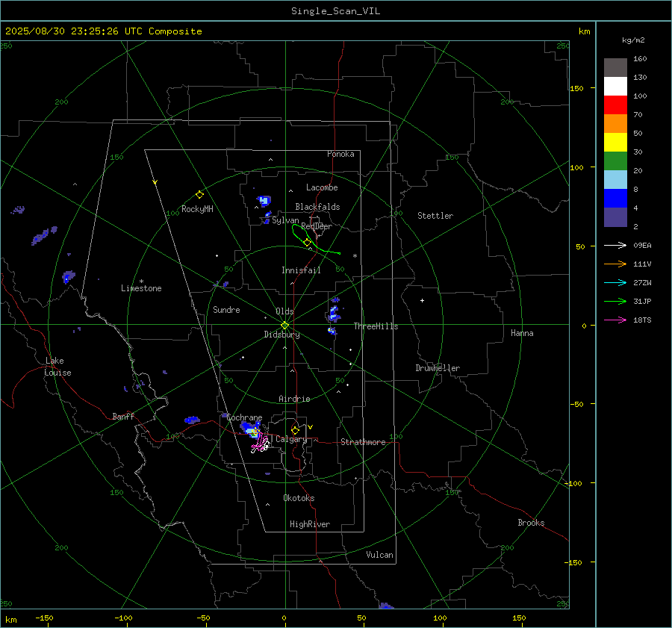Click the 09EA legend label

pos(642,245)
